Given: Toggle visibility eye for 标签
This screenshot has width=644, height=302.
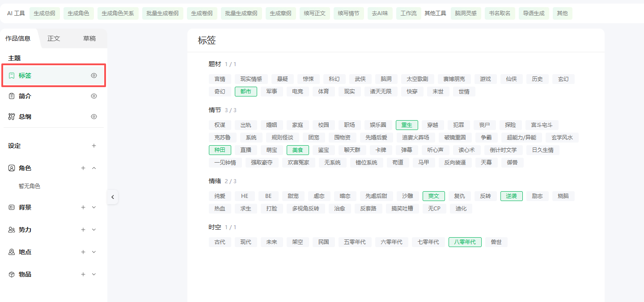Looking at the screenshot, I should 94,75.
